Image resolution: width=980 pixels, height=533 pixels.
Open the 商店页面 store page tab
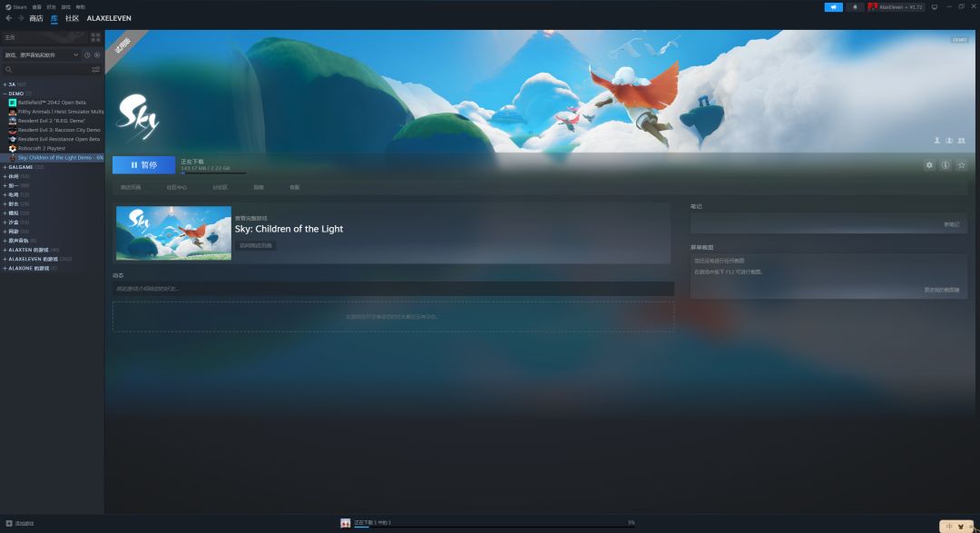coord(131,187)
